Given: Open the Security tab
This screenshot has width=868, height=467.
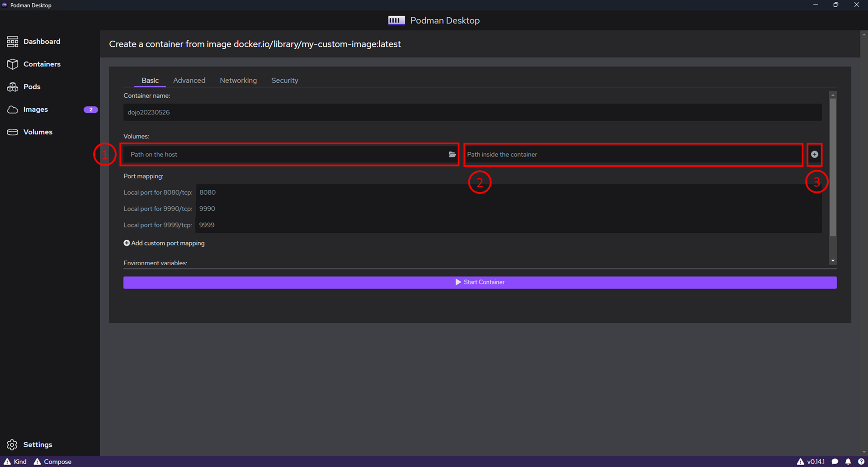Looking at the screenshot, I should pos(285,80).
